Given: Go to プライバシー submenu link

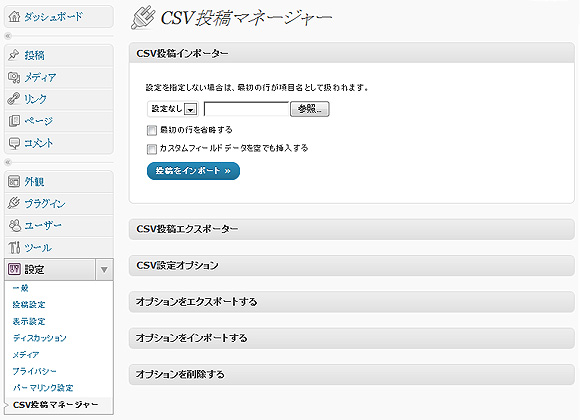Looking at the screenshot, I should (34, 371).
